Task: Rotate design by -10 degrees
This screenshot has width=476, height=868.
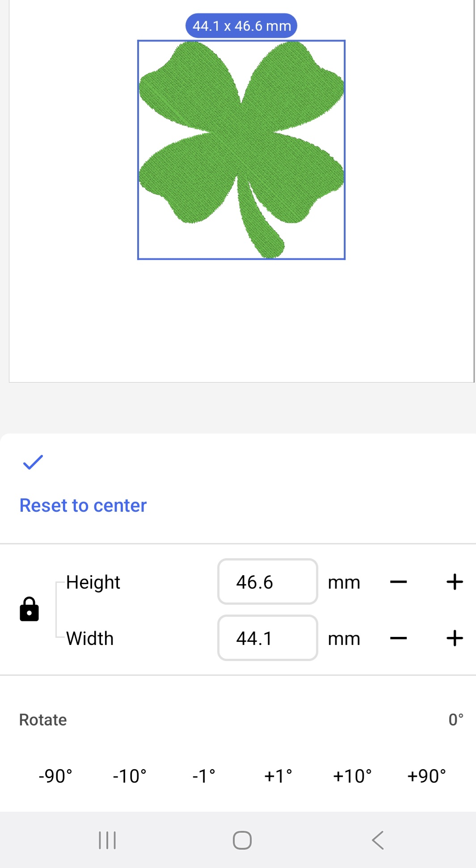Action: (x=130, y=776)
